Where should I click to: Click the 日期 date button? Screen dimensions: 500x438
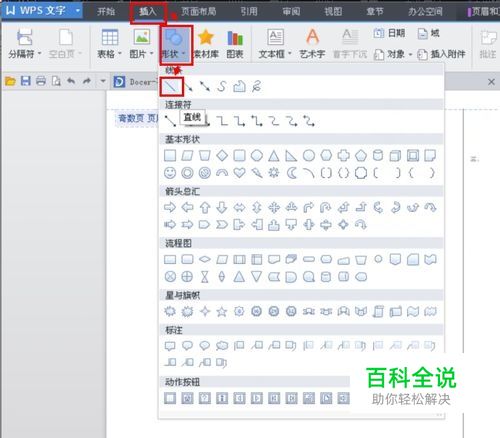pos(389,33)
